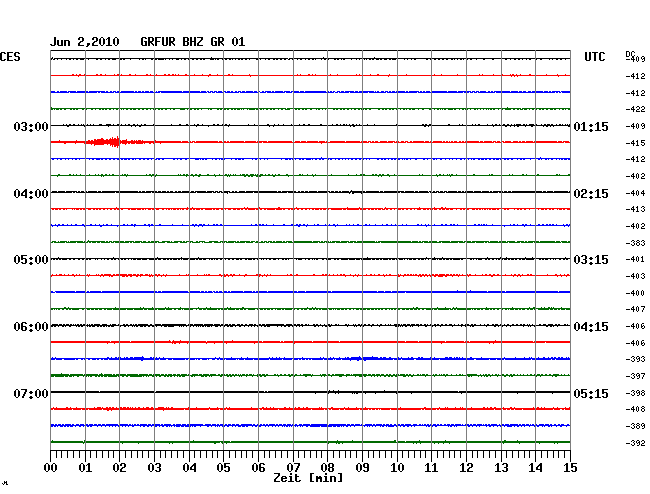
Task: Click the DC offset value '-397'
Action: click(635, 376)
